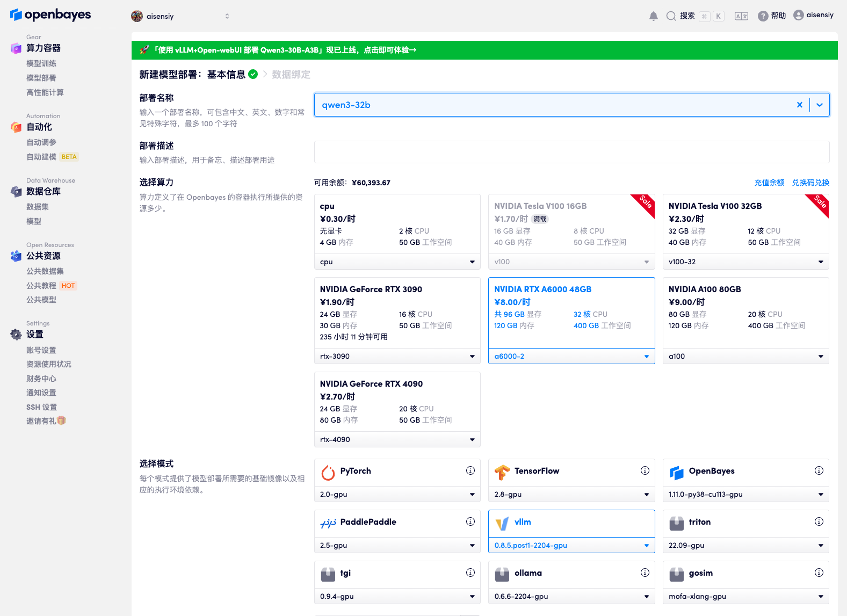Click the help question mark icon
The width and height of the screenshot is (847, 616).
click(x=763, y=16)
